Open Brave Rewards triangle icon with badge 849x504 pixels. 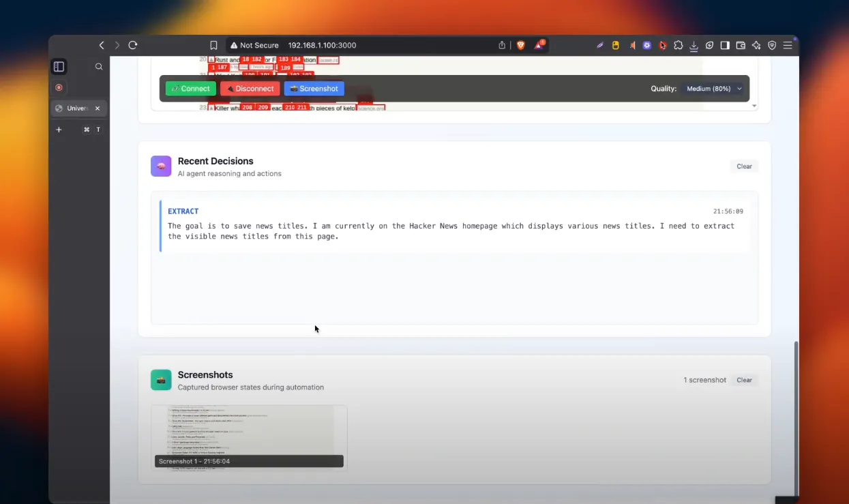tap(539, 45)
